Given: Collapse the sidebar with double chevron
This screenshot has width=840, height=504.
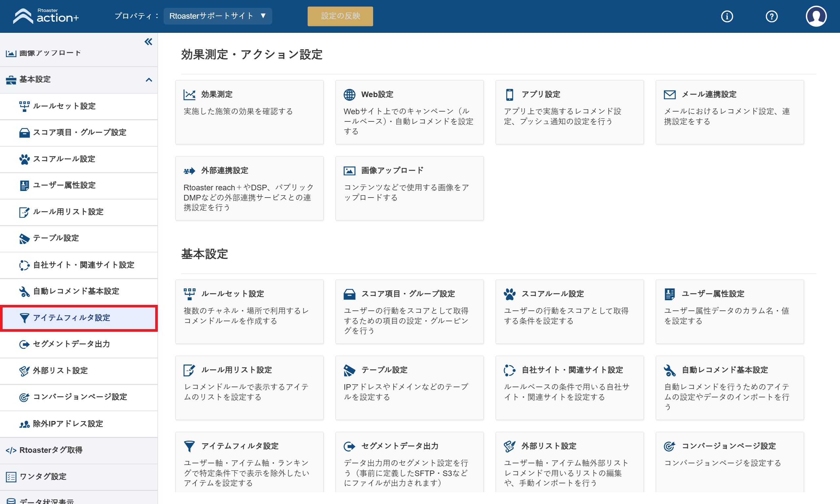Looking at the screenshot, I should pos(148,42).
